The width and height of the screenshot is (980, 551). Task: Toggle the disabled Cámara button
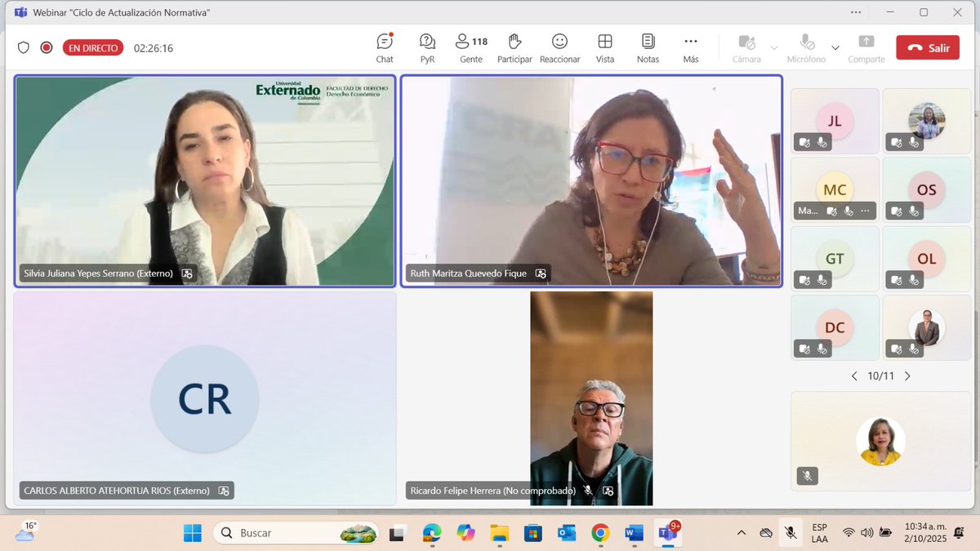[x=746, y=47]
